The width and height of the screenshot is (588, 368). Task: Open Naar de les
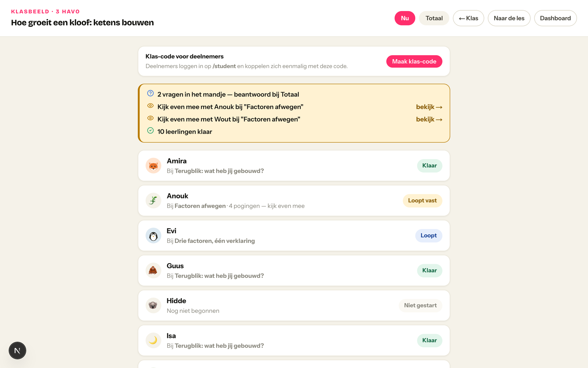(509, 18)
